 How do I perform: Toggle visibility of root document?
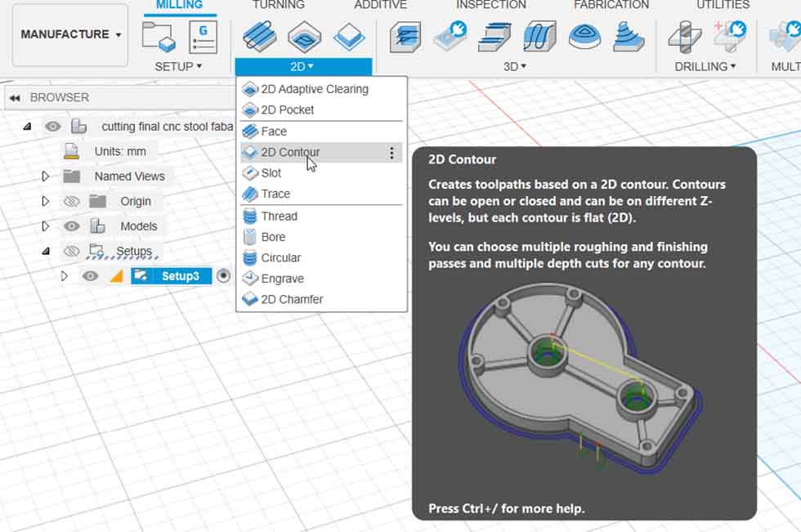pyautogui.click(x=52, y=126)
